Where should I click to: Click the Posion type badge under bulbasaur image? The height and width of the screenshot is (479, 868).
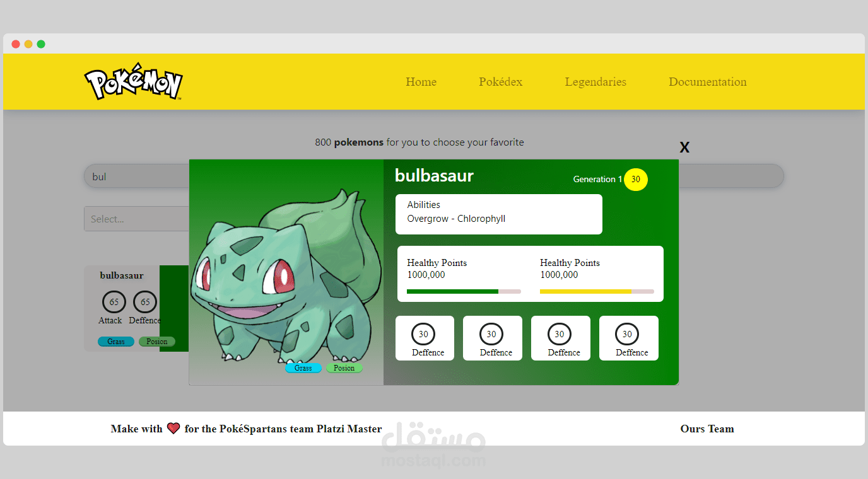(x=344, y=368)
